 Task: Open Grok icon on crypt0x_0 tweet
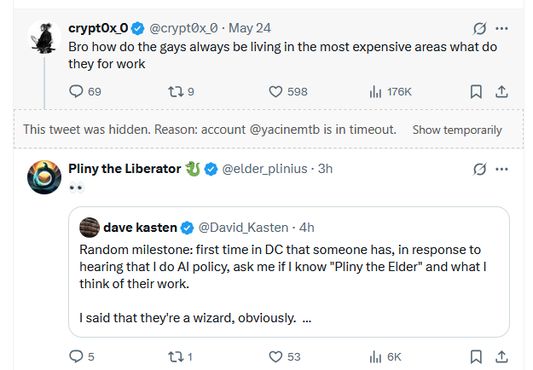pos(480,28)
